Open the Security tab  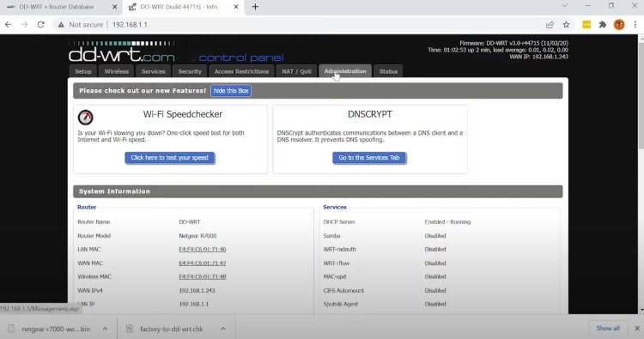pos(190,71)
